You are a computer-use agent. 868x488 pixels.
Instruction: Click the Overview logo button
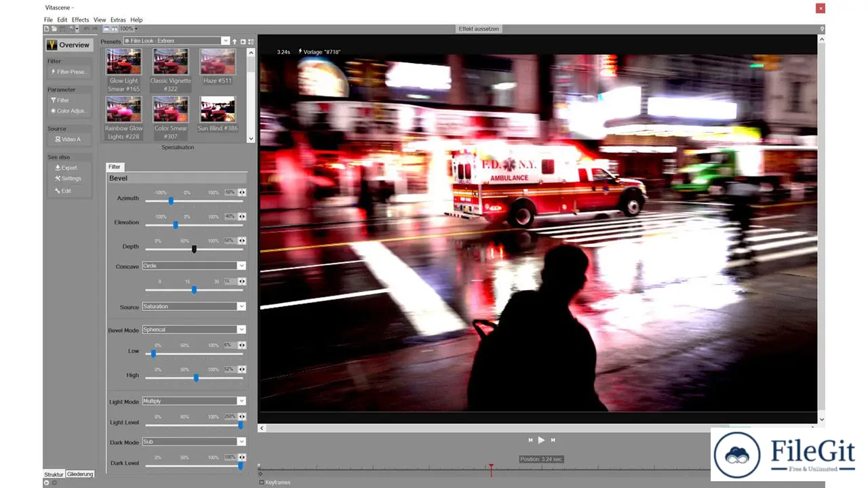[x=68, y=45]
